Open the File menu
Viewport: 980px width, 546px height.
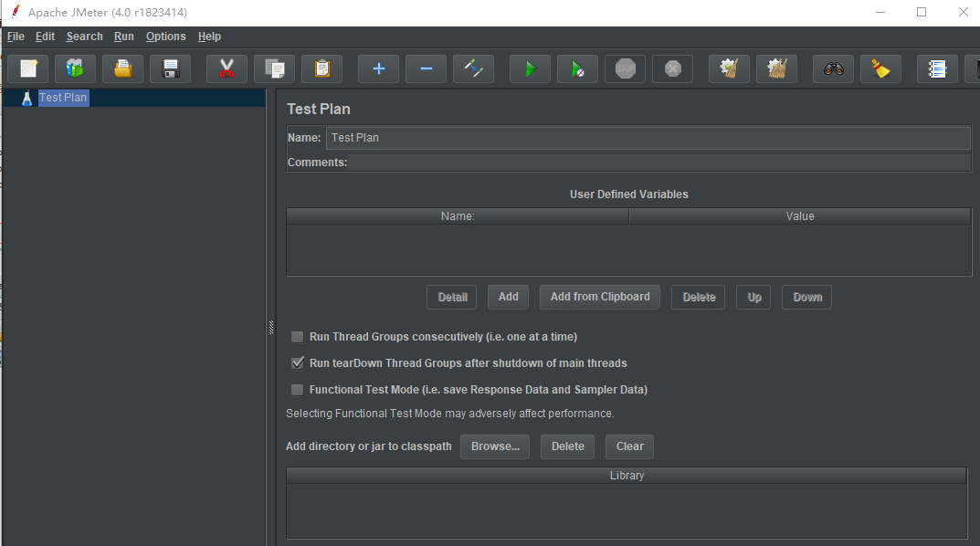tap(16, 37)
